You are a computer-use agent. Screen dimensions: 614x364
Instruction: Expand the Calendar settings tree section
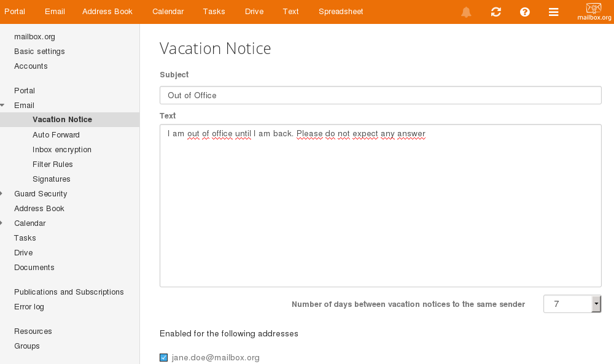(x=2, y=223)
